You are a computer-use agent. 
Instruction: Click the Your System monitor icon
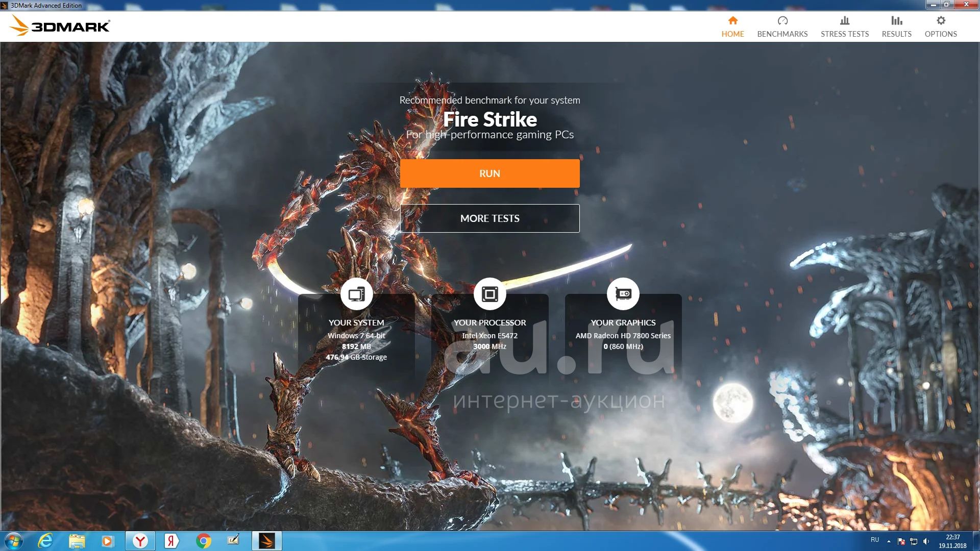[x=356, y=294]
